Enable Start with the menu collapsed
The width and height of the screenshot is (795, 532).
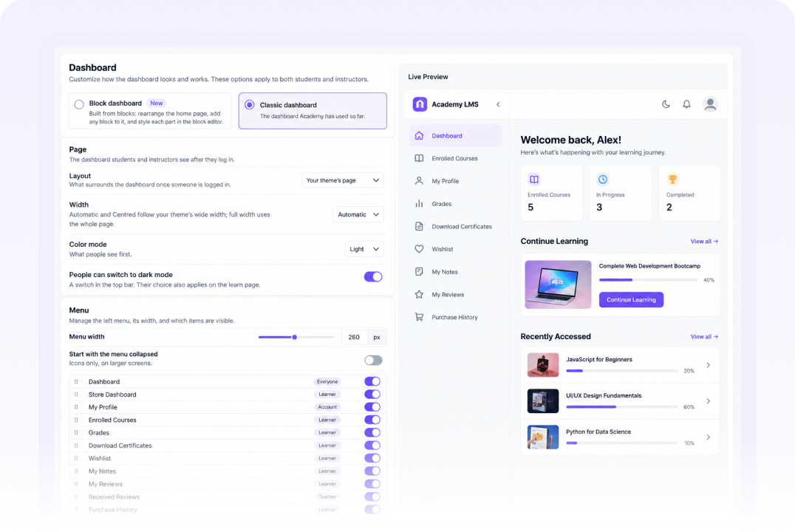coord(373,360)
